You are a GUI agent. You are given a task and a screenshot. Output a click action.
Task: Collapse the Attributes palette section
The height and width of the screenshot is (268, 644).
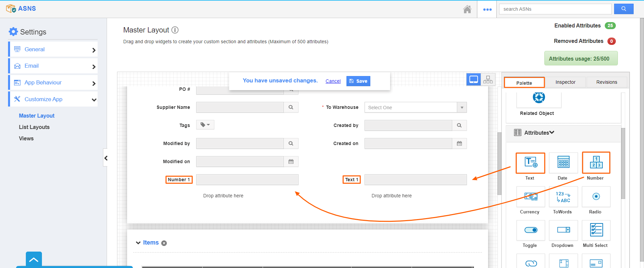coord(552,133)
